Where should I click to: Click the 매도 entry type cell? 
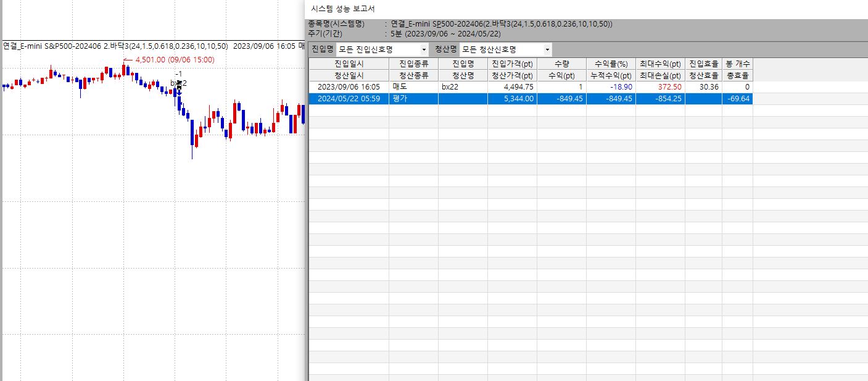413,87
